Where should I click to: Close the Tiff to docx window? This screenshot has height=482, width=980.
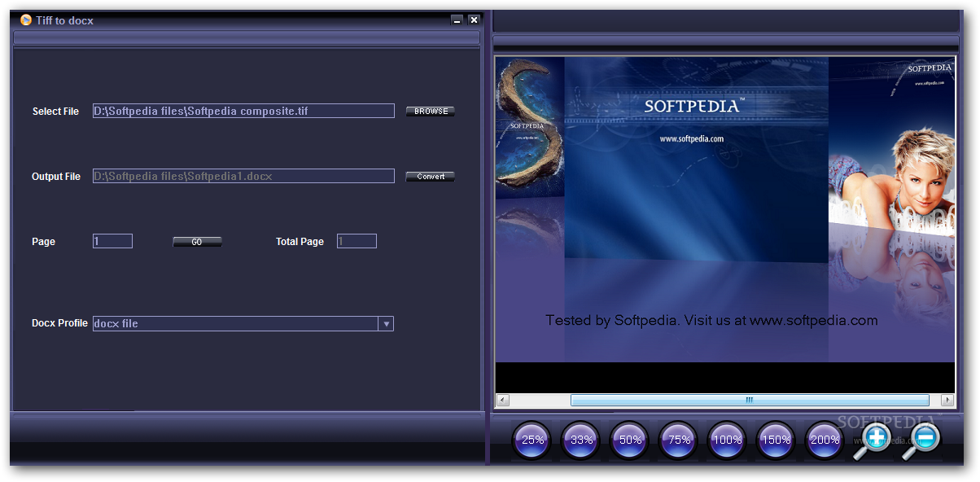pos(474,20)
